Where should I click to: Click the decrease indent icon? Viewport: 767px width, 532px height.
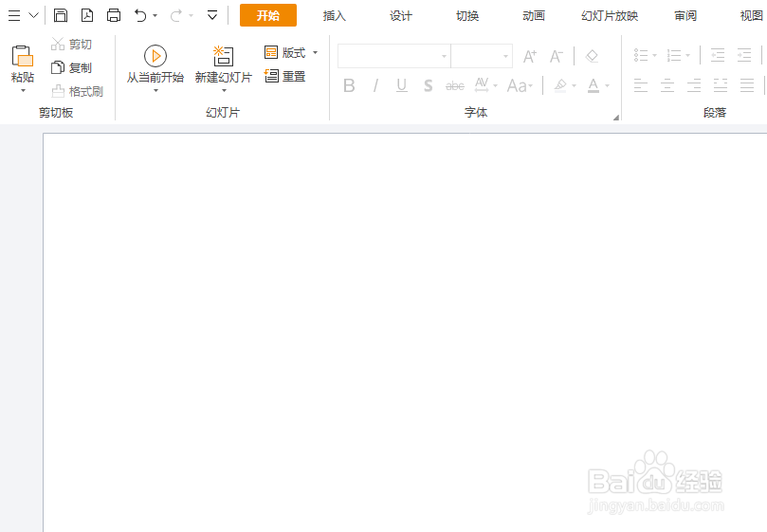(718, 55)
